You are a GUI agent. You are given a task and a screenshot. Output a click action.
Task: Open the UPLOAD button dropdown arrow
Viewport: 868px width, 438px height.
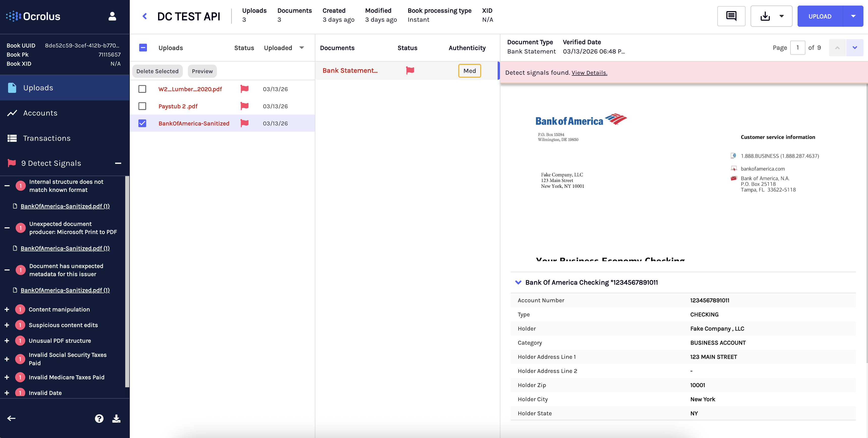853,16
